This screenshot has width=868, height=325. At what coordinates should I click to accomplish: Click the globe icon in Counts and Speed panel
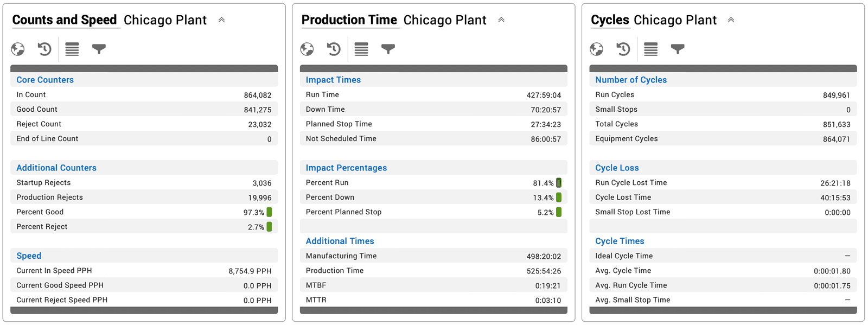pos(18,49)
